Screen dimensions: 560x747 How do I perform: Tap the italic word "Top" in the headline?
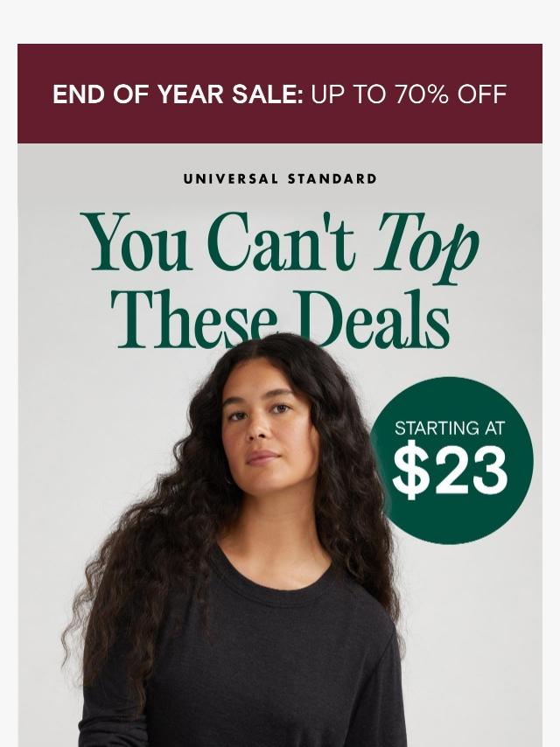426,248
